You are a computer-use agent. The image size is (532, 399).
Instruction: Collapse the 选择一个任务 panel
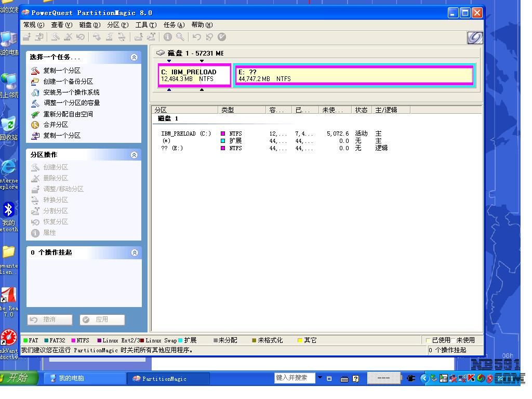[134, 57]
